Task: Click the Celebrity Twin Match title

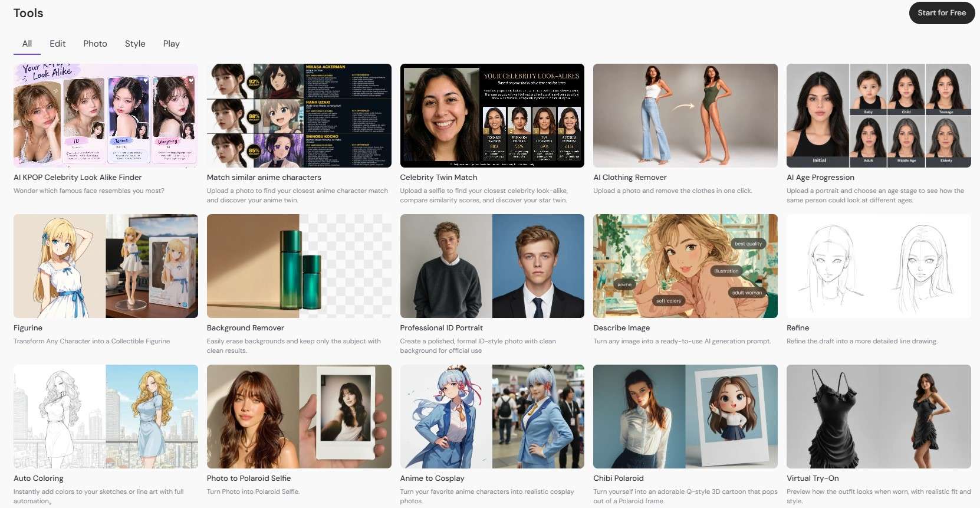Action: coord(439,178)
